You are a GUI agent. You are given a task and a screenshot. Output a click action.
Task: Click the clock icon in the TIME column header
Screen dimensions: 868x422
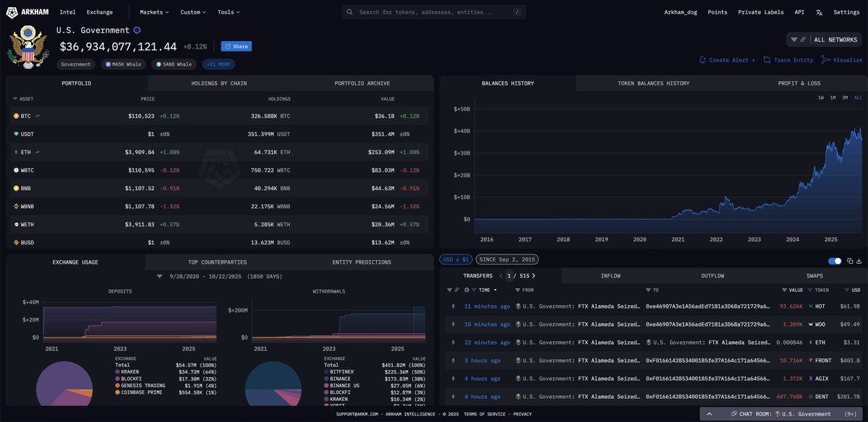(466, 290)
